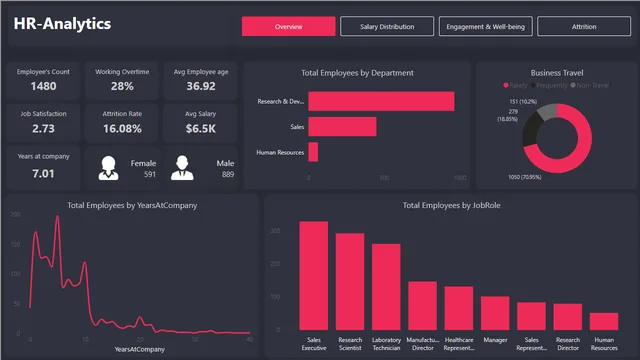The height and width of the screenshot is (360, 640).
Task: Click the 279 (18.85%) donut label
Action: [507, 115]
